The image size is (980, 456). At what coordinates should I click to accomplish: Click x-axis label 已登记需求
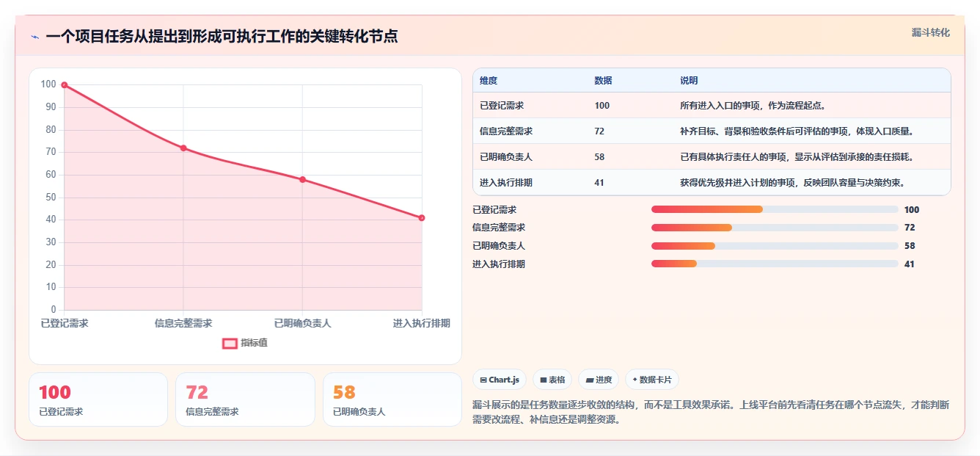point(65,323)
